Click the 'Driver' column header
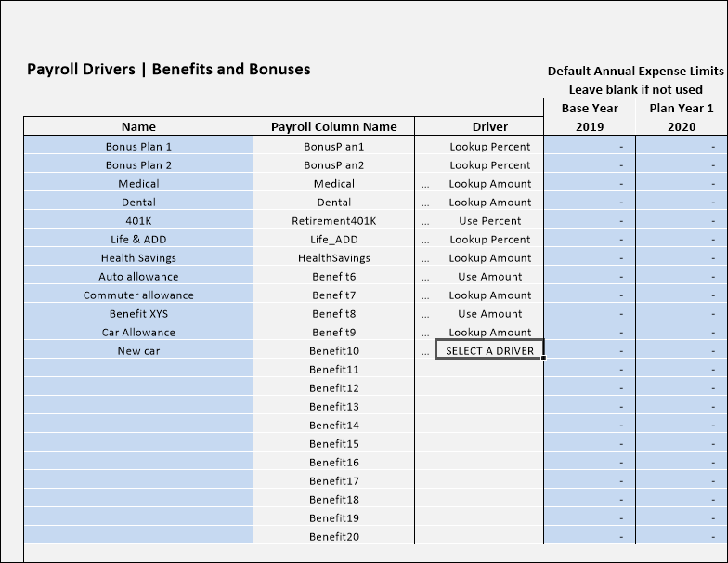The width and height of the screenshot is (728, 563). pos(479,126)
